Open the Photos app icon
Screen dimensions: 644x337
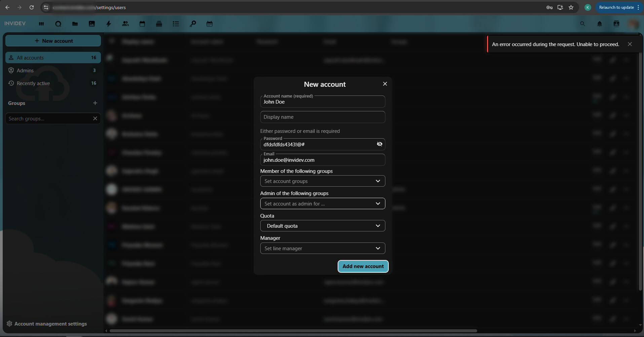(92, 24)
